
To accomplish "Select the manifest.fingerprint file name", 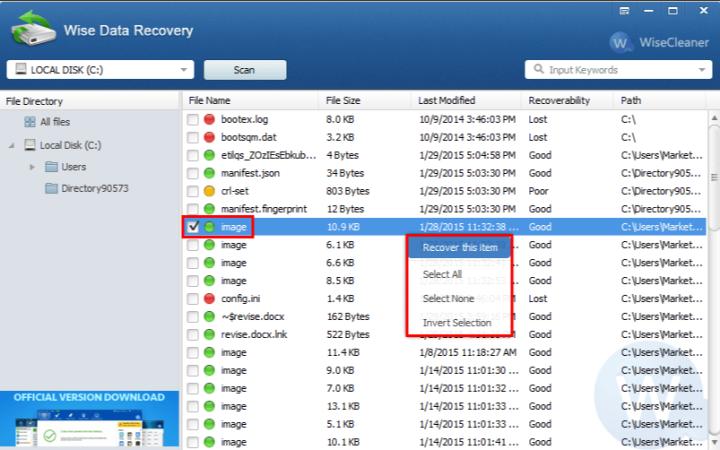I will tap(264, 209).
